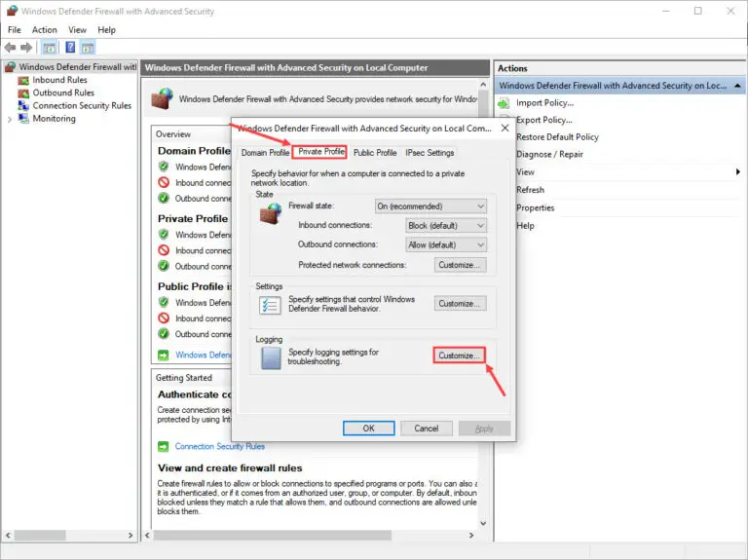Close the properties dialog with X

point(505,129)
